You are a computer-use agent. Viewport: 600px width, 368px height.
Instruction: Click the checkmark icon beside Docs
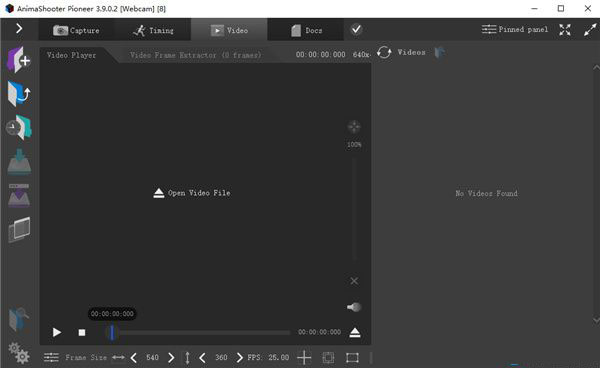356,29
